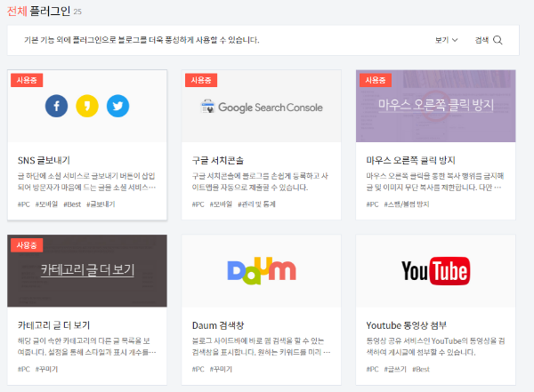The width and height of the screenshot is (534, 392).
Task: Click the 사용중 badge on SNS 글보내기
Action: (x=27, y=80)
